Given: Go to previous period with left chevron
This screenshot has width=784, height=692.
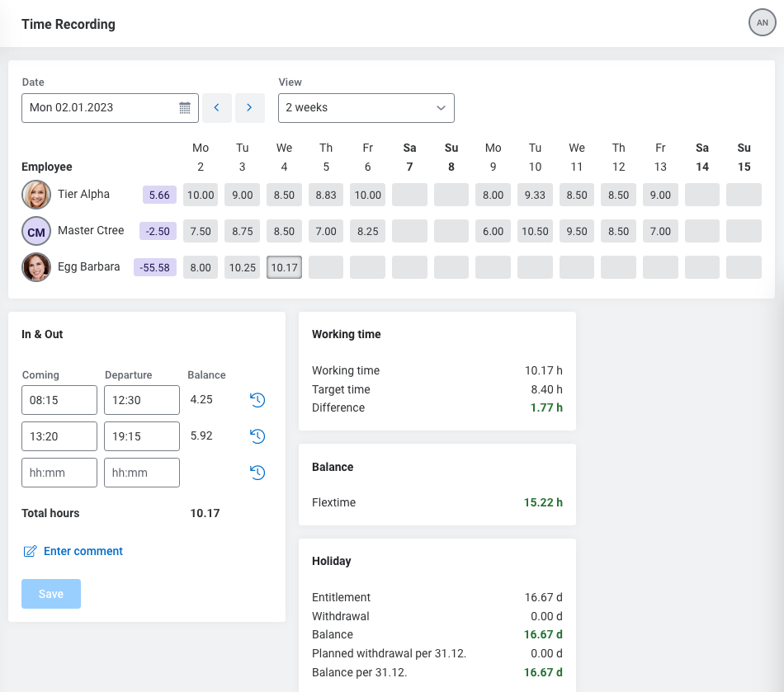Looking at the screenshot, I should 217,108.
